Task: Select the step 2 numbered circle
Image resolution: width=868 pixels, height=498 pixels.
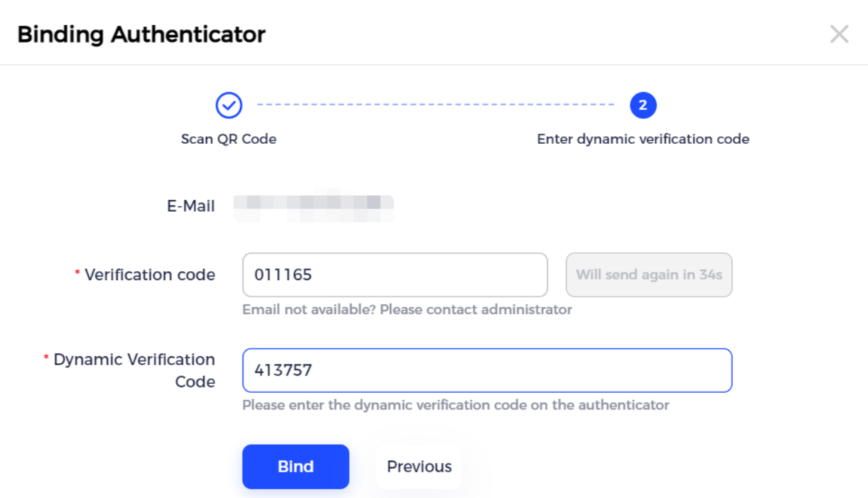Action: 643,106
